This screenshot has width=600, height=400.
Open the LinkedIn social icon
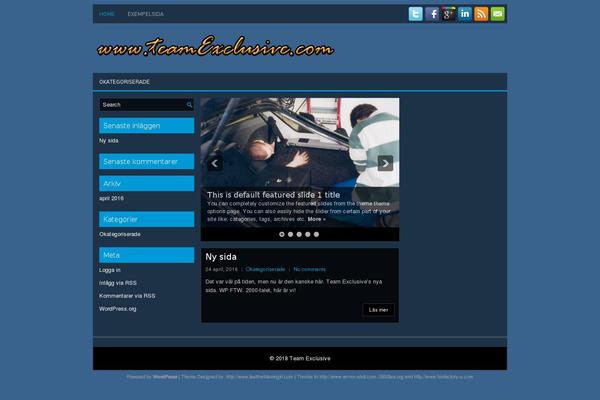click(x=465, y=14)
